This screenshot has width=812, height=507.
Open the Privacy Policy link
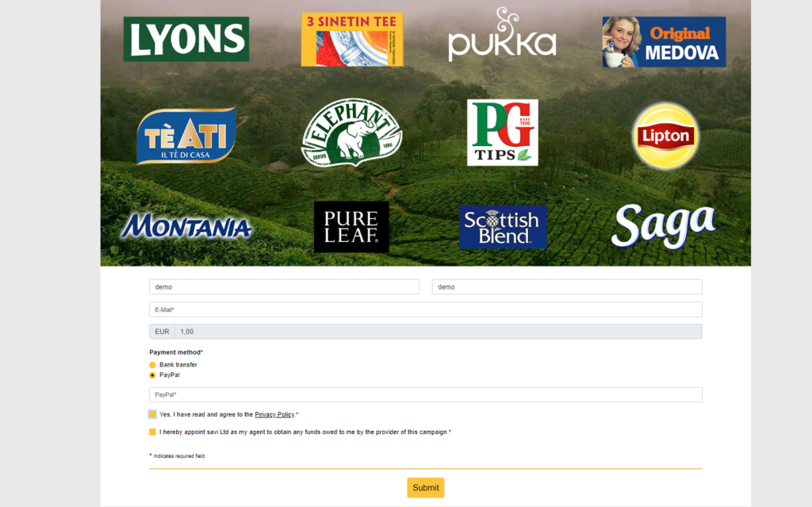pyautogui.click(x=274, y=414)
